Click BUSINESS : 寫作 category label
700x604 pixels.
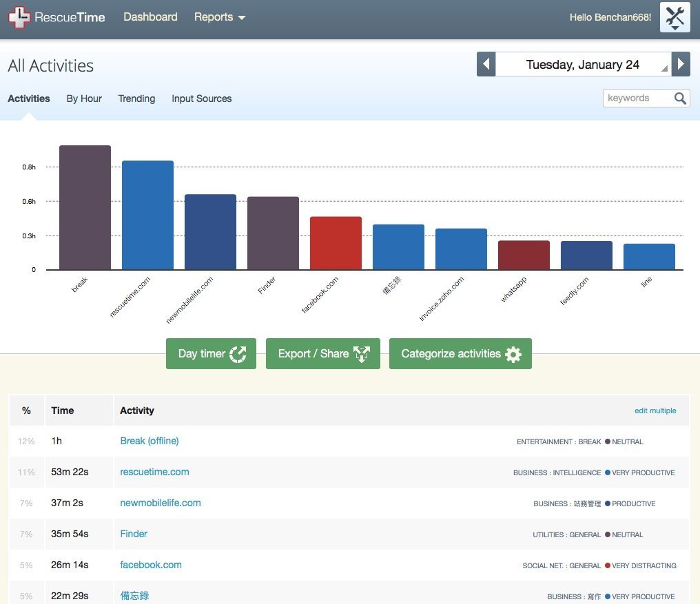[x=574, y=596]
